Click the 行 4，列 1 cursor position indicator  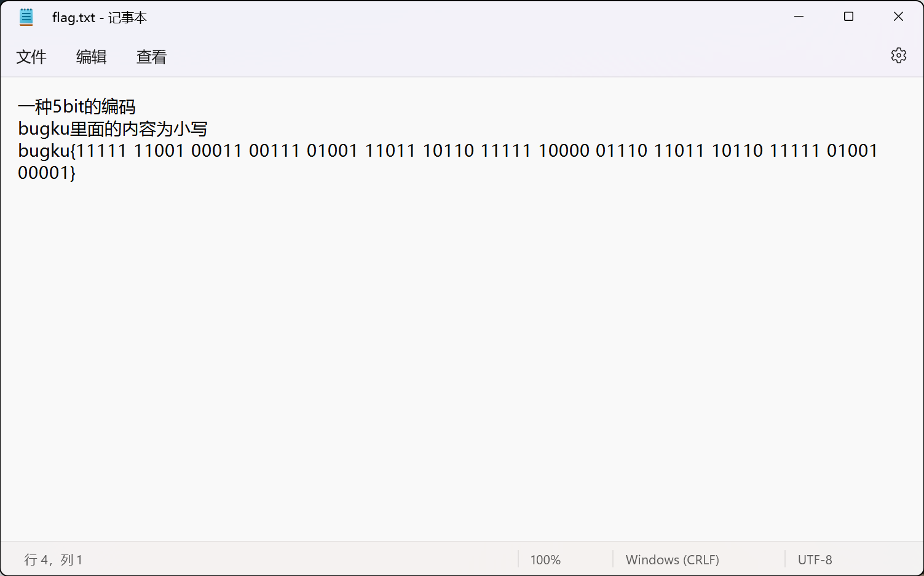pyautogui.click(x=53, y=559)
